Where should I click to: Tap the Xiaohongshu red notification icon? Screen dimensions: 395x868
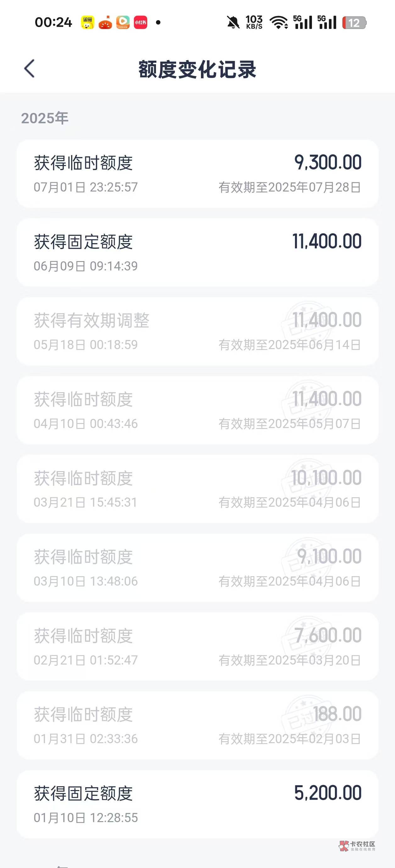tap(141, 23)
